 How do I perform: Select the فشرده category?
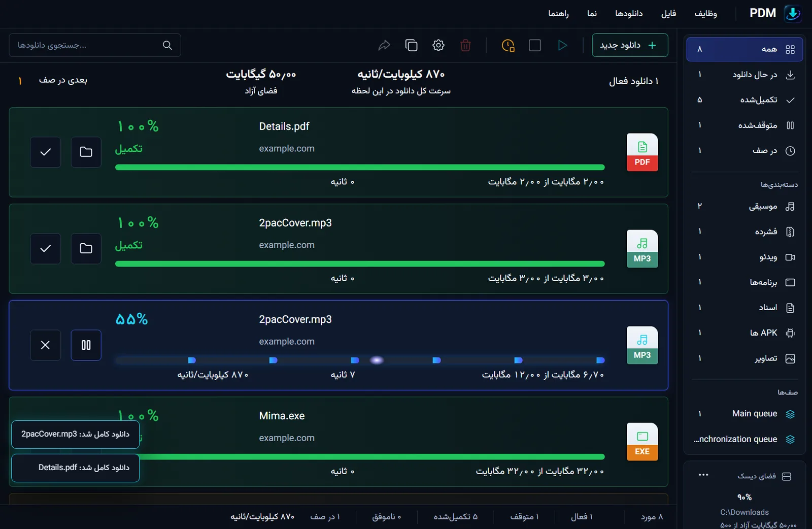pyautogui.click(x=745, y=232)
